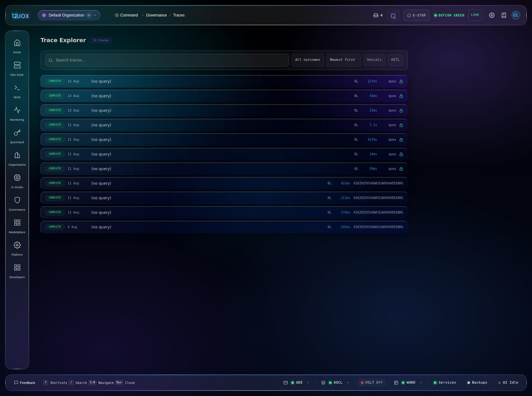This screenshot has width=532, height=396.
Task: Open Dev Suite in the sidebar
Action: tap(17, 68)
